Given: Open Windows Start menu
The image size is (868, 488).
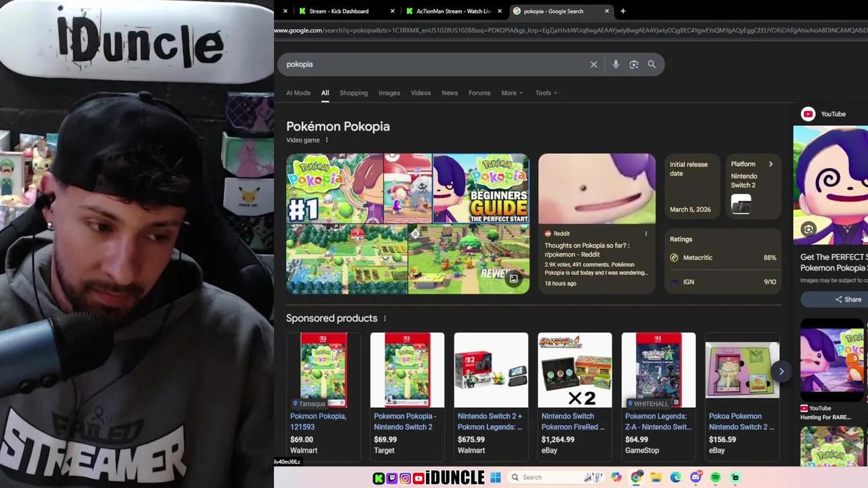Looking at the screenshot, I should tap(495, 477).
